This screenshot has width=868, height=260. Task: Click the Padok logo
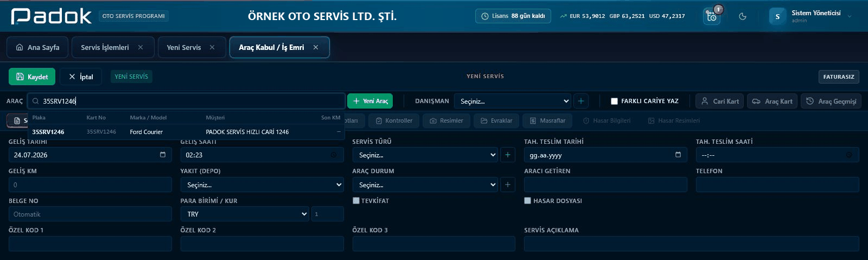click(52, 16)
